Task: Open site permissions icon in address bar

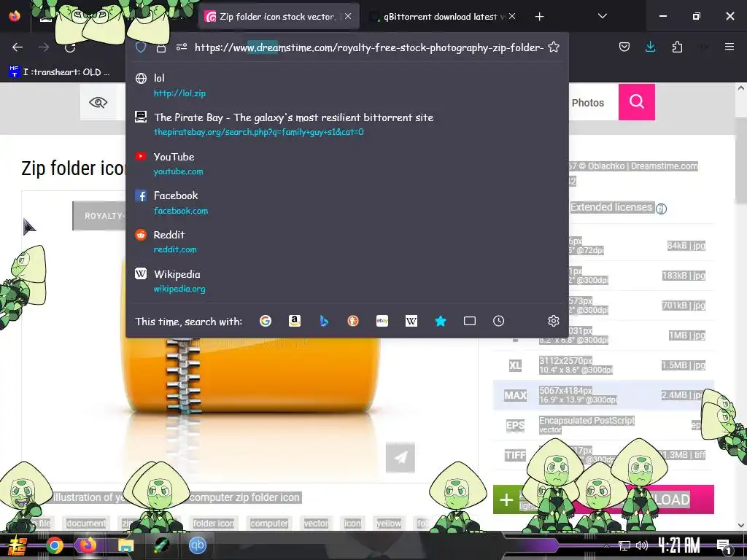Action: point(182,47)
